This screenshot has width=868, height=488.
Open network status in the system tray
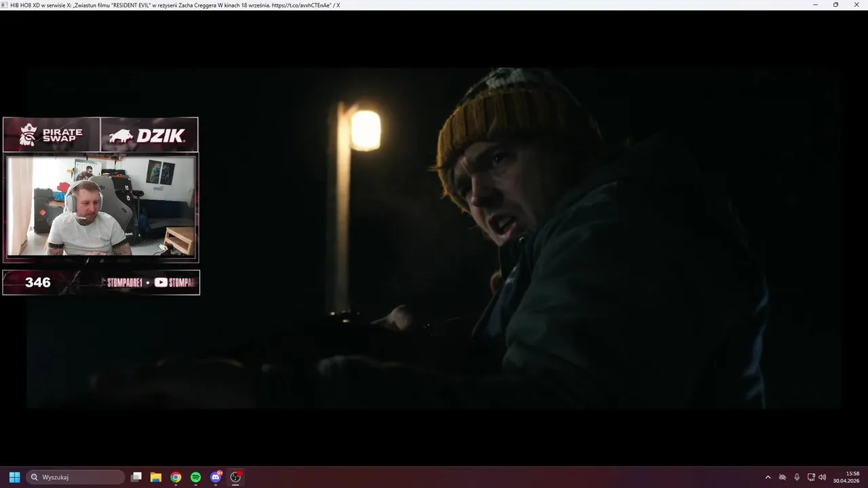[x=811, y=477]
